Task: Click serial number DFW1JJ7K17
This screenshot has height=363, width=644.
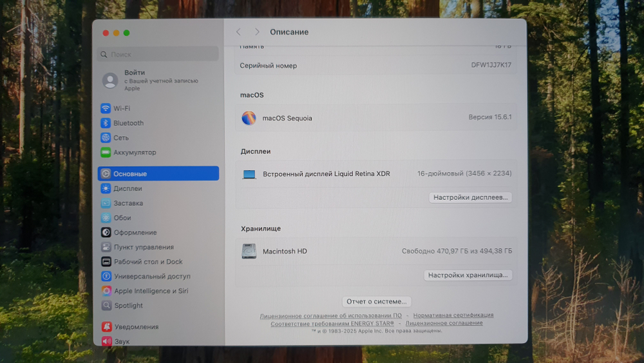Action: tap(491, 65)
